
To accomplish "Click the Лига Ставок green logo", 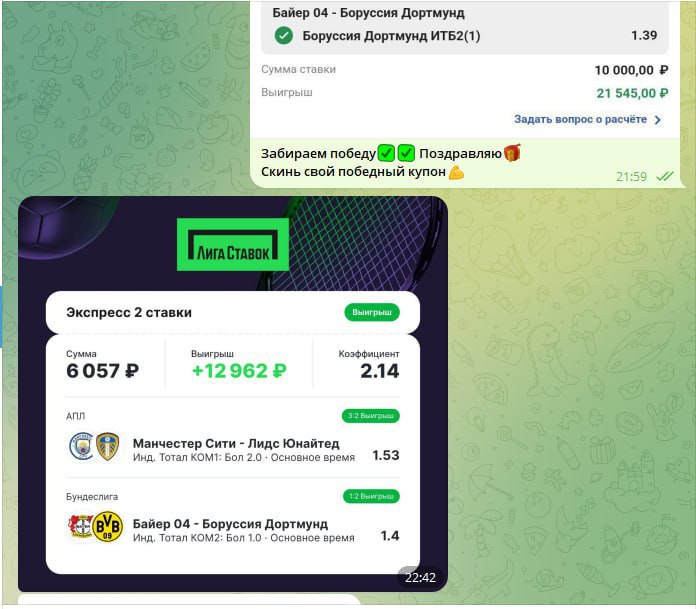I will pos(233,244).
